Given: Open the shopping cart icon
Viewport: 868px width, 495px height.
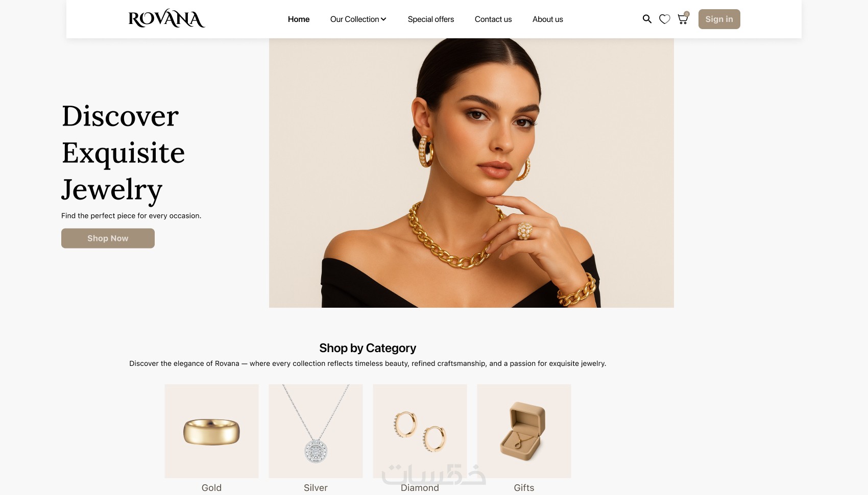Looking at the screenshot, I should pos(682,19).
